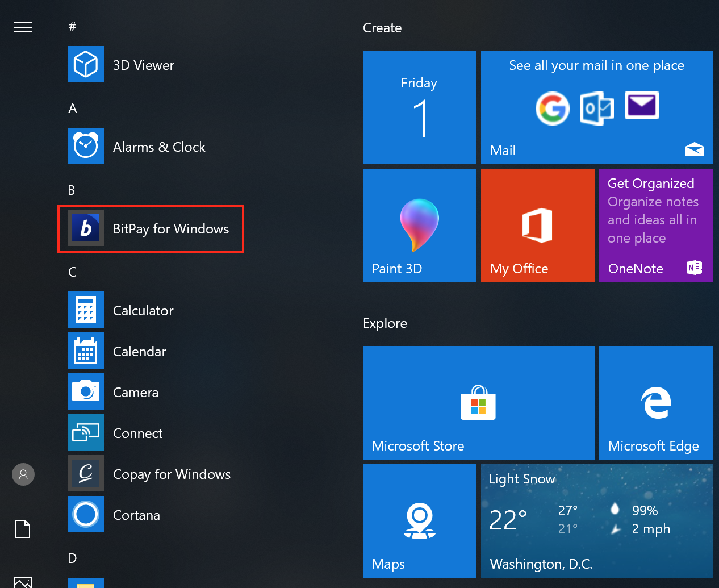The image size is (719, 588).
Task: Click the Google logo in Mail tile
Action: pyautogui.click(x=553, y=108)
